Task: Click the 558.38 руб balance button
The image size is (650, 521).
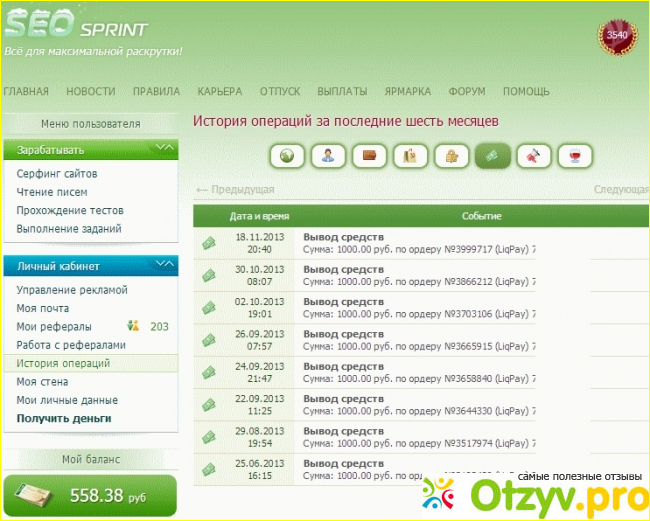Action: point(91,496)
